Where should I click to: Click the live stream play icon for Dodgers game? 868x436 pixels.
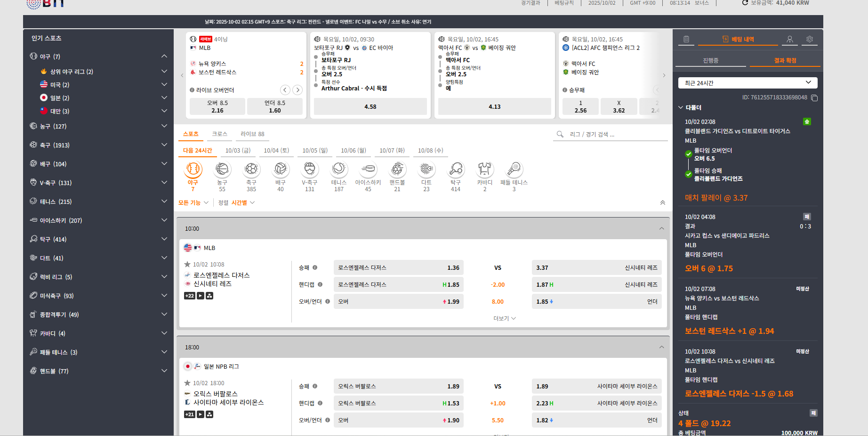tap(201, 296)
